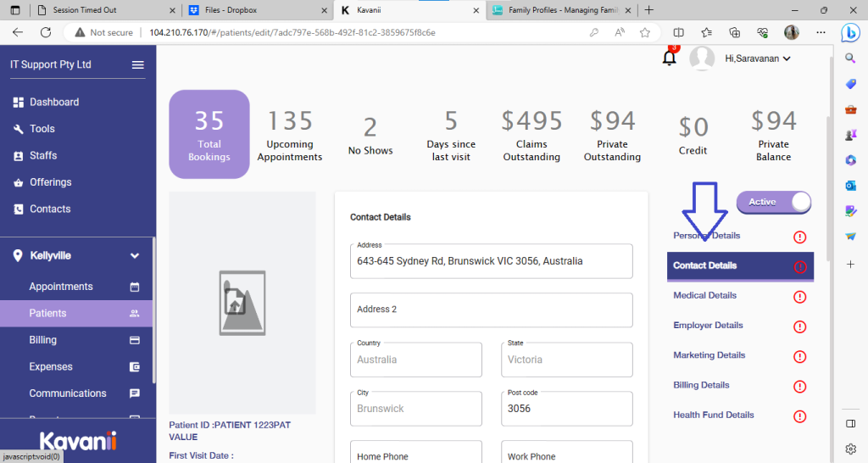
Task: Click the card icon beside Billing
Action: (x=134, y=341)
